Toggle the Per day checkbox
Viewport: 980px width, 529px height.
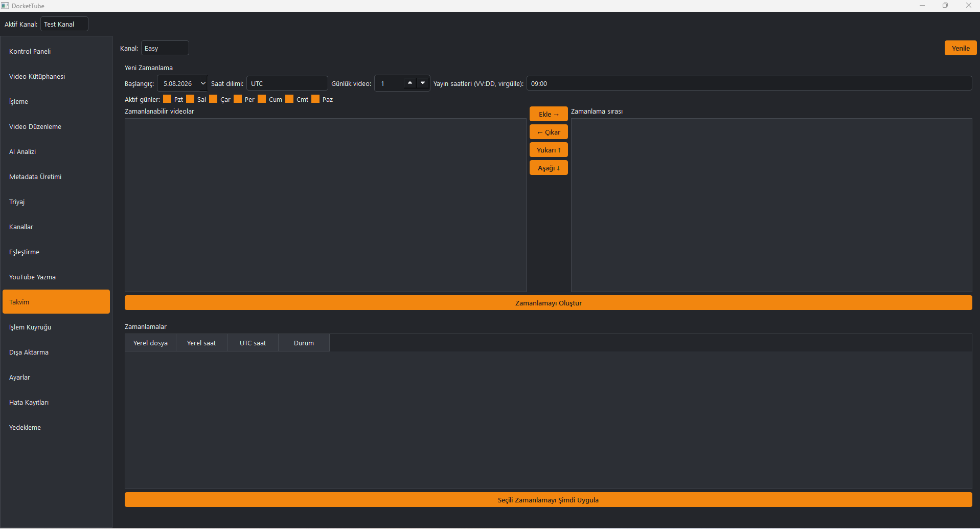point(238,99)
